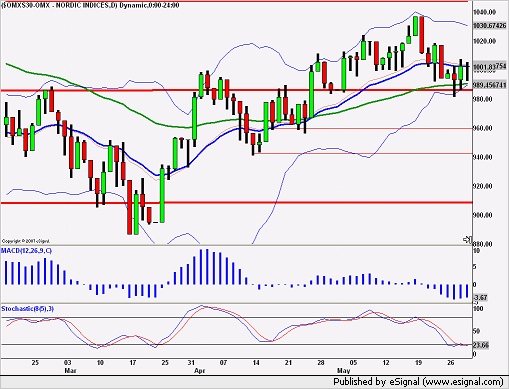Click the 980.00 price axis label

coord(482,99)
